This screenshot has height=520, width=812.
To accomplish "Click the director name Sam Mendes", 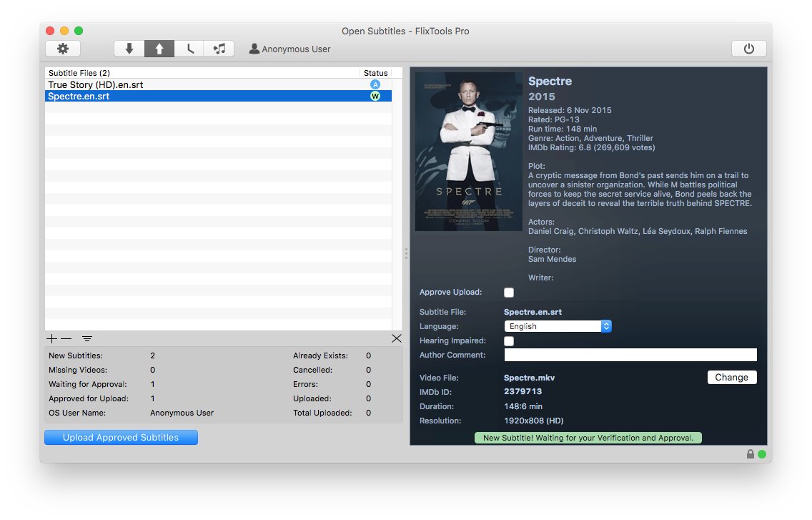I will 552,259.
